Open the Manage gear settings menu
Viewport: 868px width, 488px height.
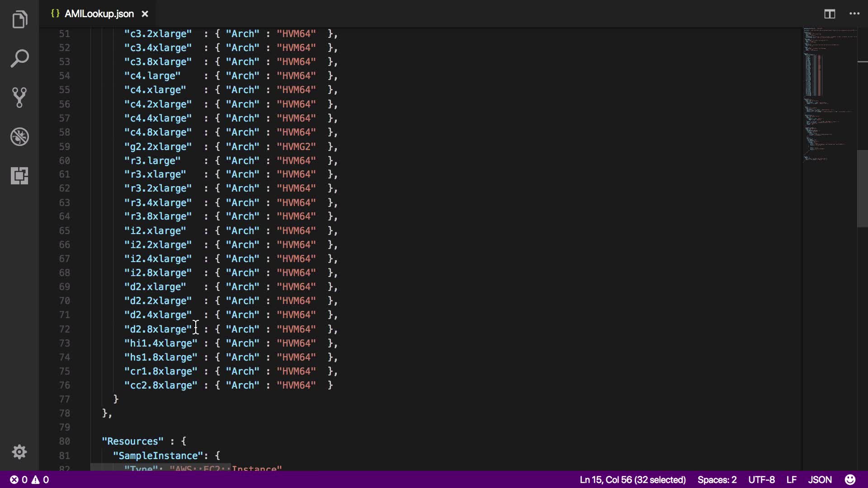click(x=19, y=452)
